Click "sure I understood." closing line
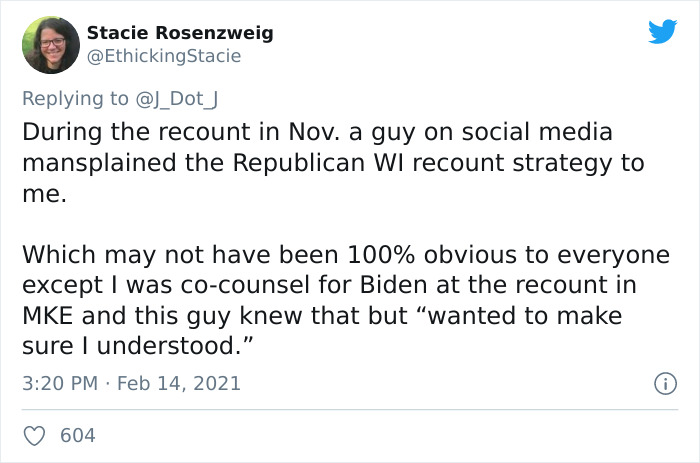This screenshot has width=700, height=463. (134, 347)
